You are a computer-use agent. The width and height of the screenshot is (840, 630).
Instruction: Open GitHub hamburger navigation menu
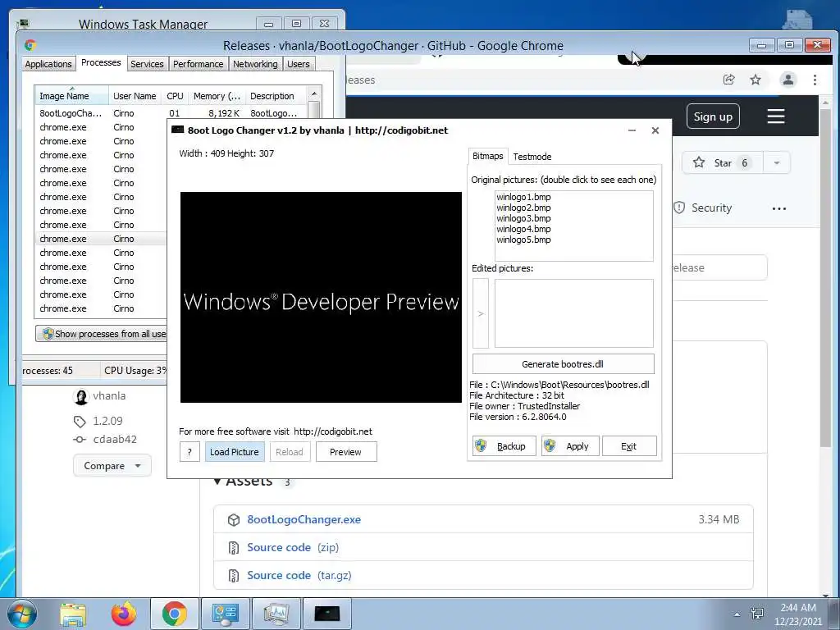click(x=776, y=116)
